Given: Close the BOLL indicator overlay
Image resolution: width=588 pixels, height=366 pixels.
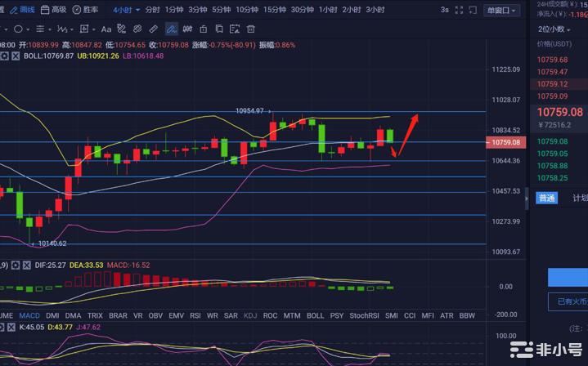Looking at the screenshot, I should 16,56.
